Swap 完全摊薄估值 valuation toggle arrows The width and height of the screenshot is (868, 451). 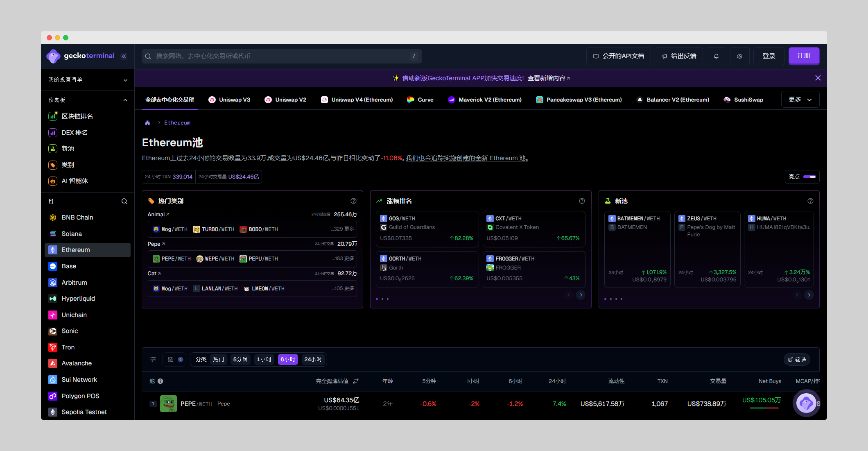[x=356, y=381]
